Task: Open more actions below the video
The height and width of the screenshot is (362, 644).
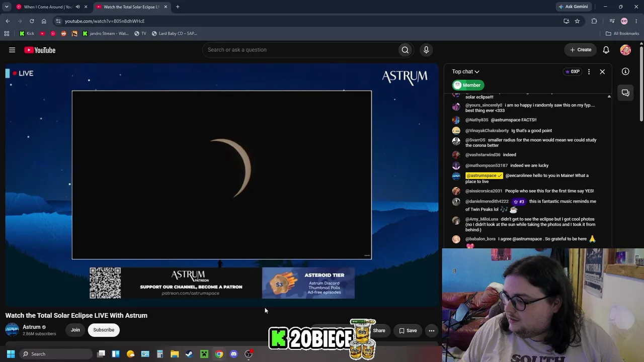Action: tap(432, 330)
